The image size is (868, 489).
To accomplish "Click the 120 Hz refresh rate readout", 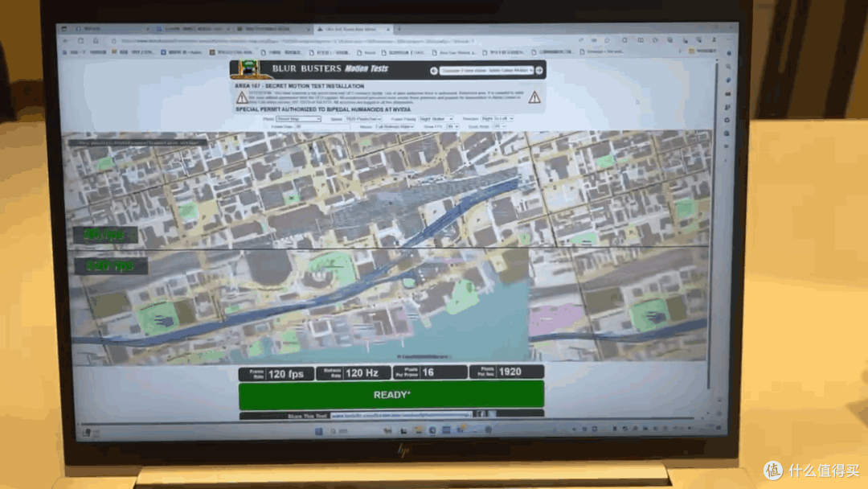I will point(353,373).
